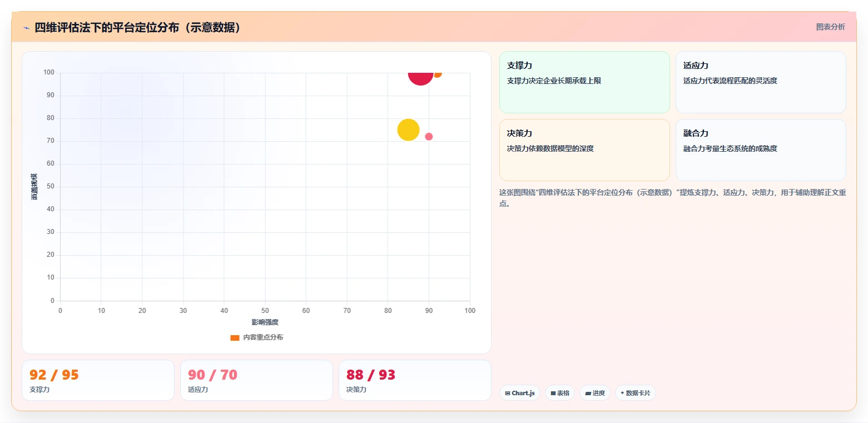Screen dimensions: 868x423
Task: Click the chart title 四维评估法下的平台定位分布
Action: point(139,28)
